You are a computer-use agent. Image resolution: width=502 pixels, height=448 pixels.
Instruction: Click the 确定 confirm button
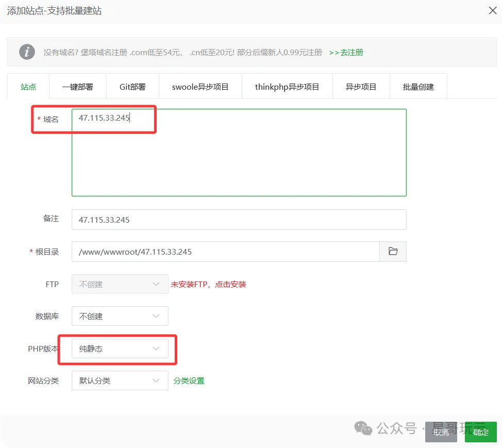click(x=480, y=433)
